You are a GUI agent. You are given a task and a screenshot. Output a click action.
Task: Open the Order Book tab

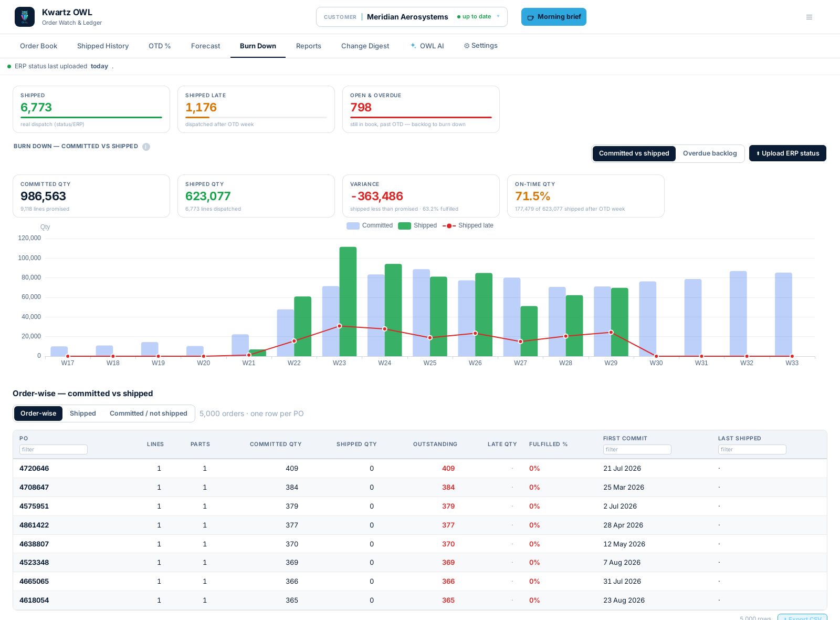pyautogui.click(x=38, y=46)
